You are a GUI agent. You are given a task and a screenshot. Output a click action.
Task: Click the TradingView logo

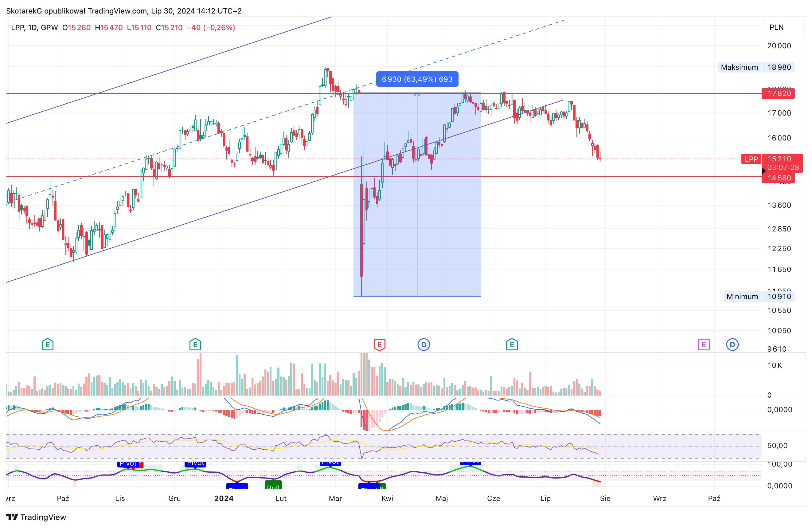pyautogui.click(x=36, y=517)
